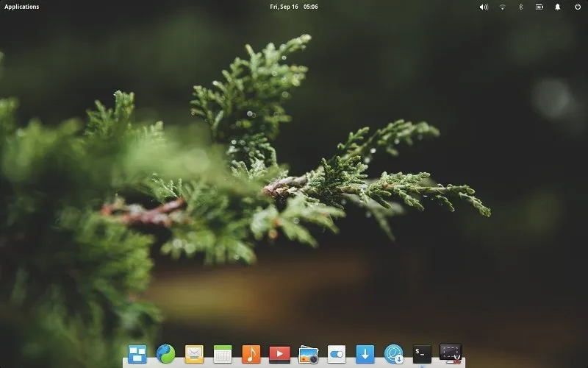Open the power session menu
Image resolution: width=588 pixels, height=368 pixels.
[577, 7]
